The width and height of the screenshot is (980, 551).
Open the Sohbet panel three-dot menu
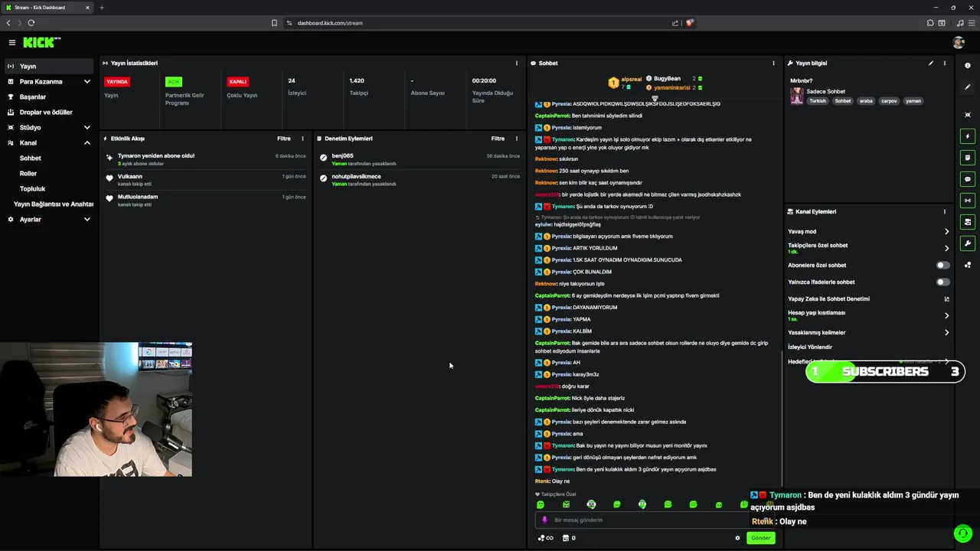pos(773,64)
